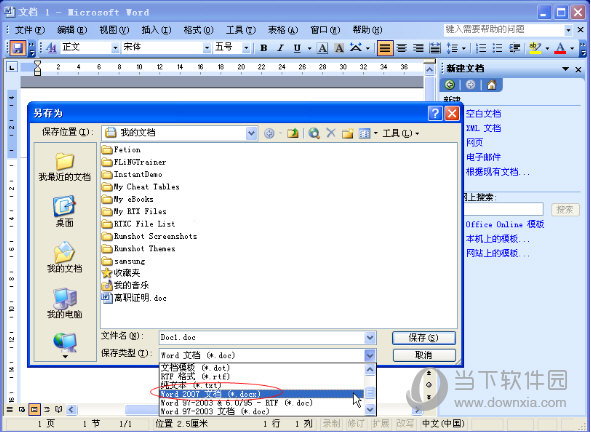Click the 取消 button
This screenshot has height=432, width=591.
click(424, 355)
